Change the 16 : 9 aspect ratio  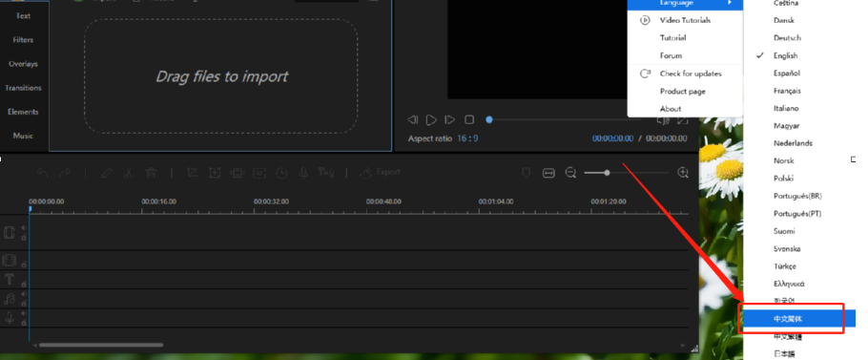click(x=467, y=138)
